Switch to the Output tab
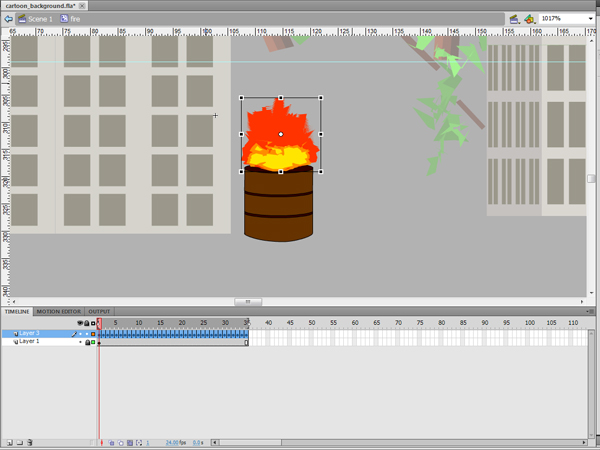 [x=99, y=311]
